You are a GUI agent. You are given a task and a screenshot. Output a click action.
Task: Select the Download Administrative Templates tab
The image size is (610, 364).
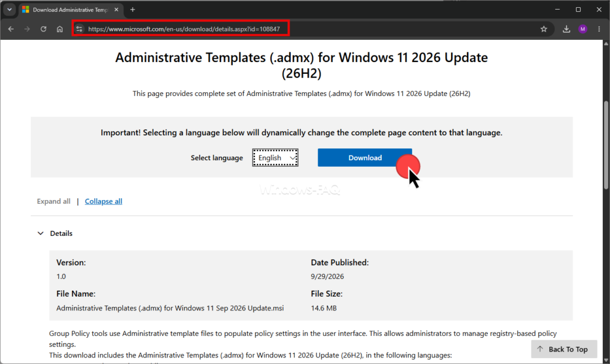point(70,10)
